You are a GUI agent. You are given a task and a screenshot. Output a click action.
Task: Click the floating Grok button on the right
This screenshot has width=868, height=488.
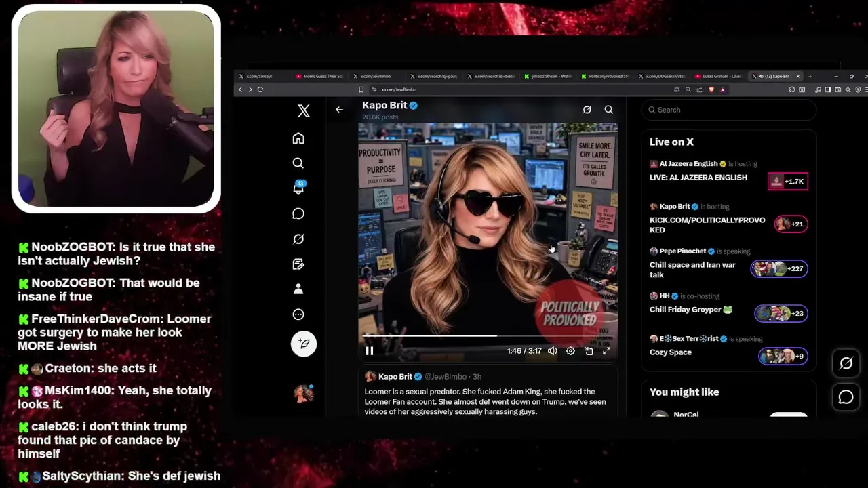[x=846, y=363]
